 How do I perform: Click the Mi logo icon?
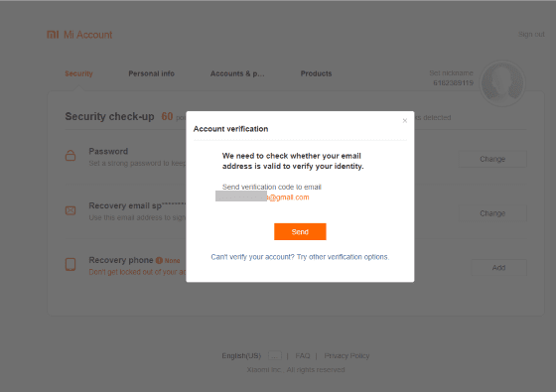[x=53, y=35]
